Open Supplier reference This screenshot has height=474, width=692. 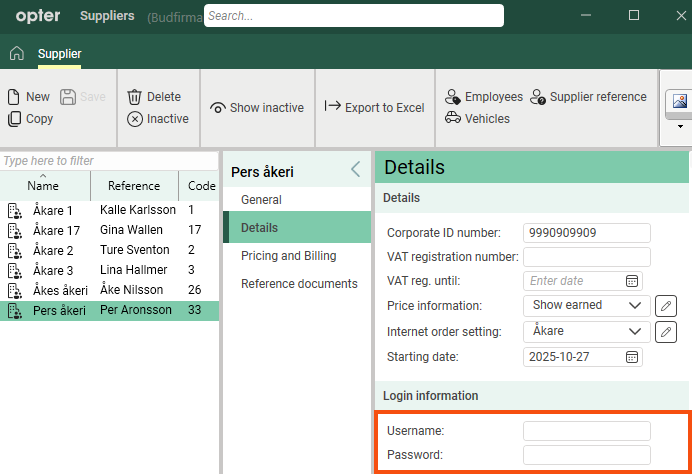point(588,97)
